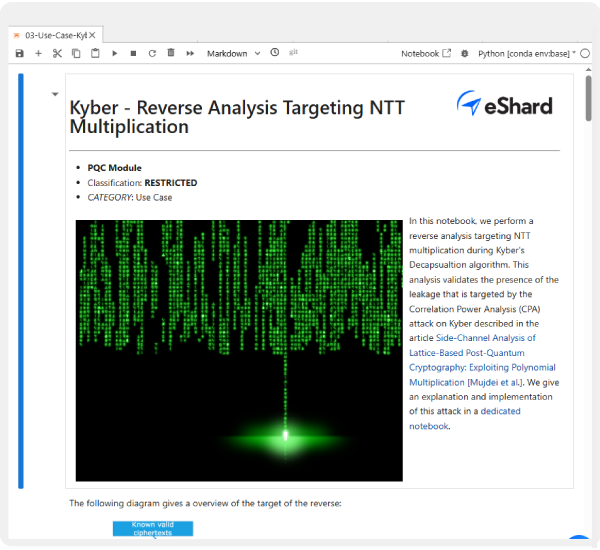Click the PQC Module bullet text
The height and width of the screenshot is (550, 600).
(x=114, y=168)
